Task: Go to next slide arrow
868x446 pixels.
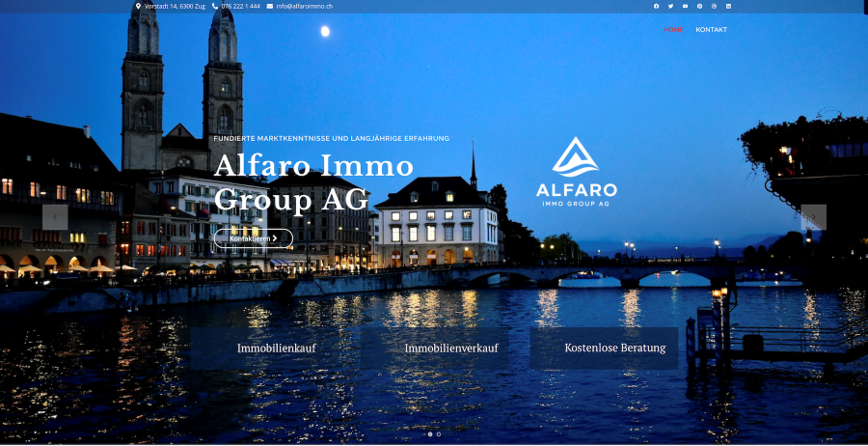Action: pos(813,217)
